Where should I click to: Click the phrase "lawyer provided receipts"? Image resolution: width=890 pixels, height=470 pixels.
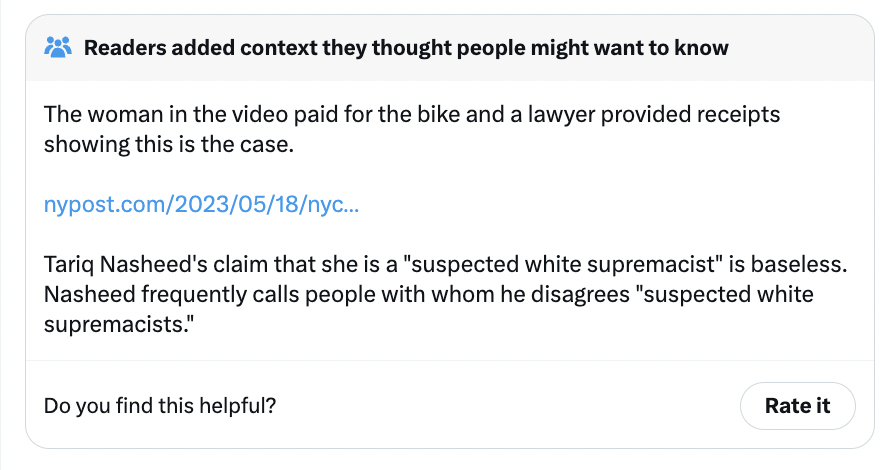coord(654,115)
